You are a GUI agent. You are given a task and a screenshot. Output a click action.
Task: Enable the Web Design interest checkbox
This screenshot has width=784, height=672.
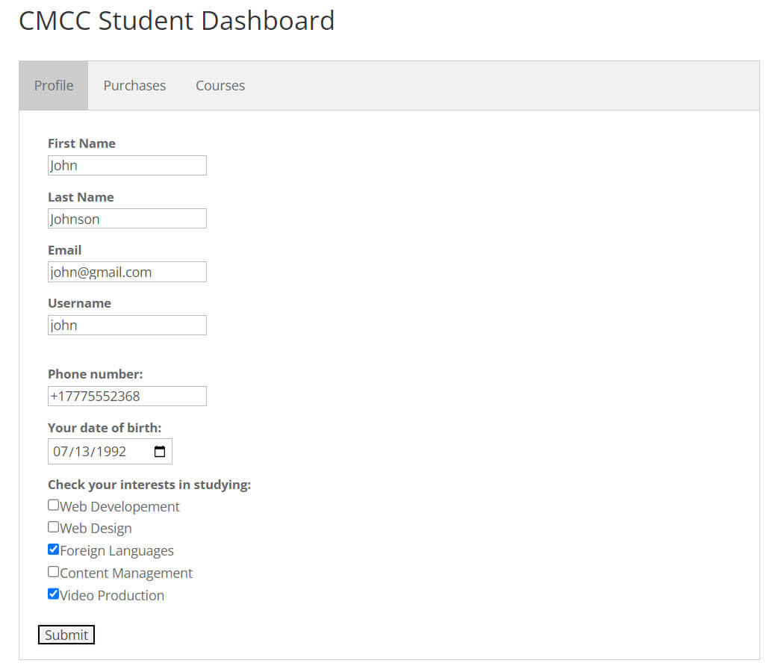tap(53, 527)
